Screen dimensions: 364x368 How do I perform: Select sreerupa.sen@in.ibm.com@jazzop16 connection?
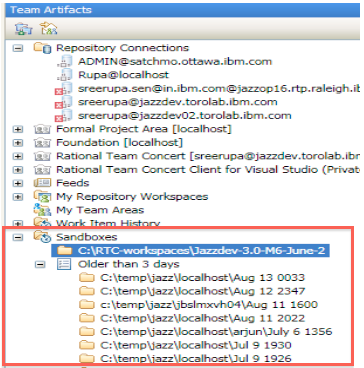[219, 89]
